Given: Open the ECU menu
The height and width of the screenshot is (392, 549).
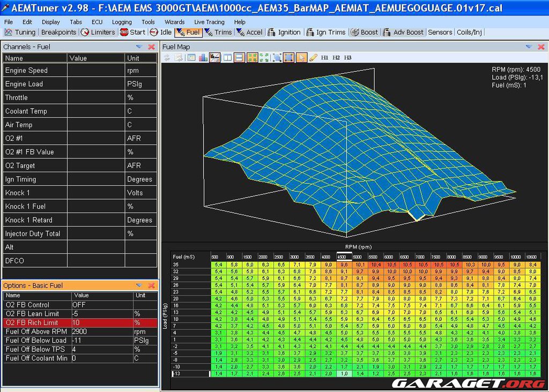Looking at the screenshot, I should tap(97, 22).
